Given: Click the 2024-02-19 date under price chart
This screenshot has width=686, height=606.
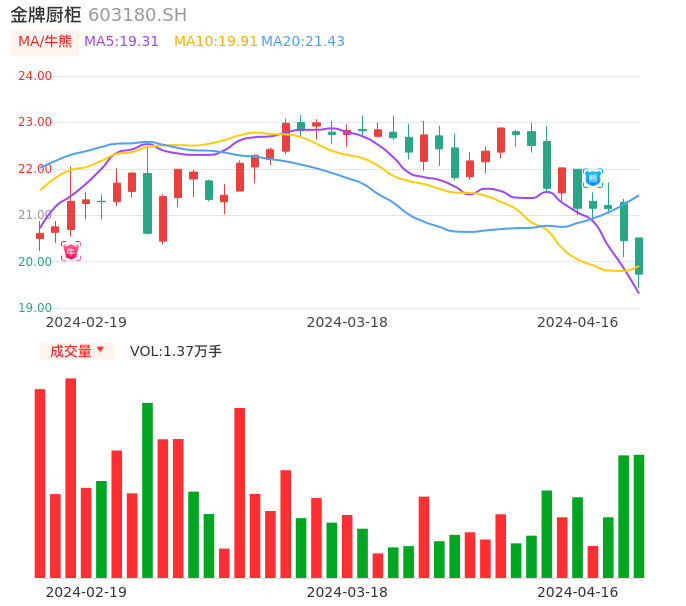Looking at the screenshot, I should 86,322.
